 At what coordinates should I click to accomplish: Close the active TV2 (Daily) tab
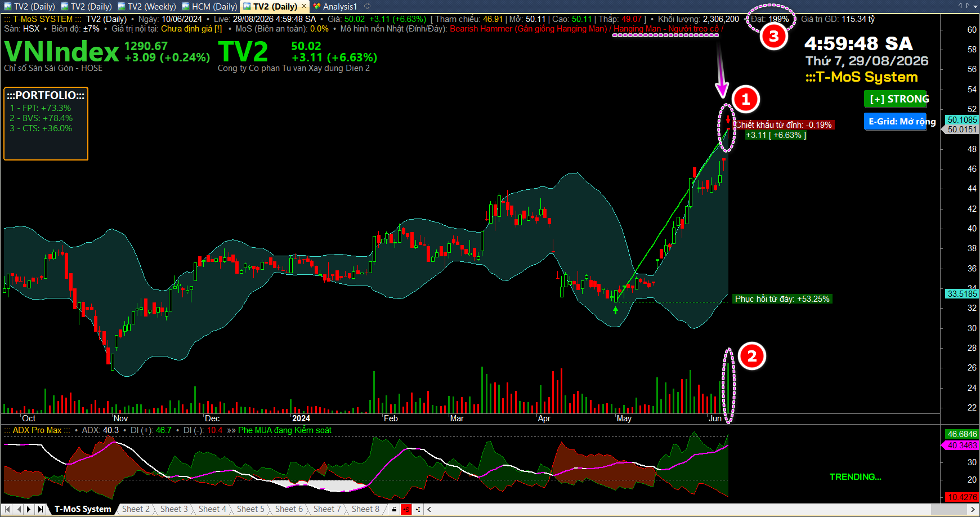pos(304,6)
